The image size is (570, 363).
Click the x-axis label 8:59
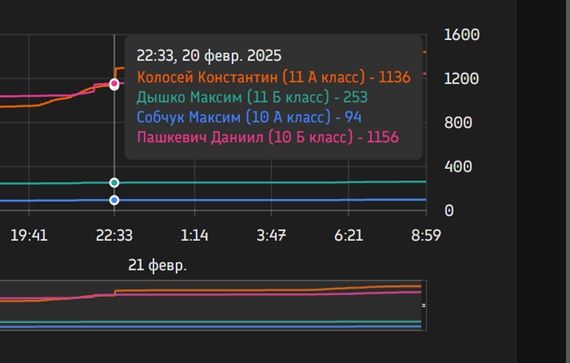click(x=426, y=235)
